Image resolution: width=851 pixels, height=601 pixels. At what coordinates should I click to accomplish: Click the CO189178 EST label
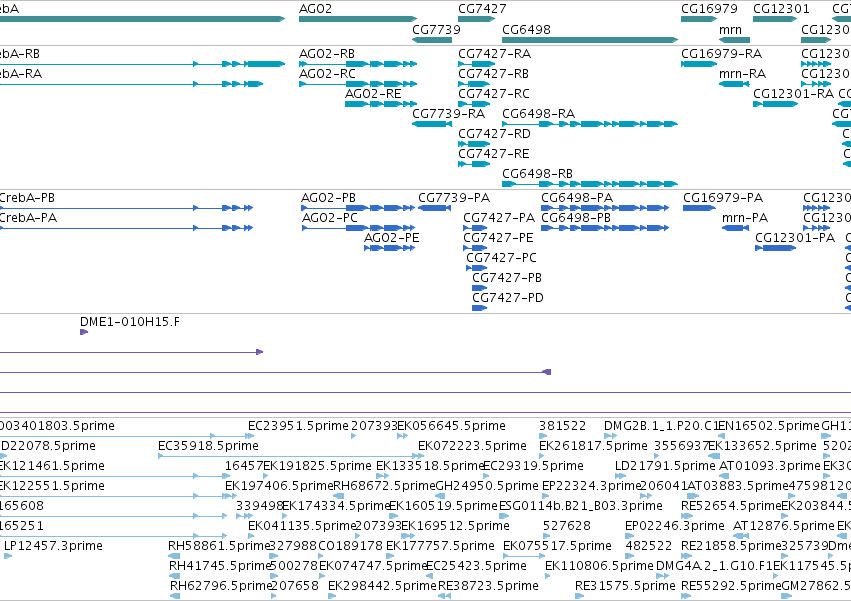click(x=351, y=546)
